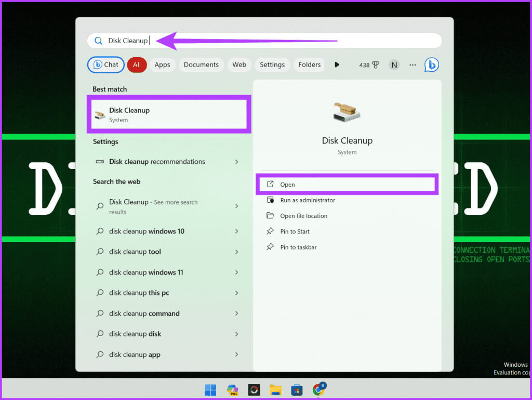Open Google Chrome from the taskbar
532x400 pixels.
click(x=319, y=389)
